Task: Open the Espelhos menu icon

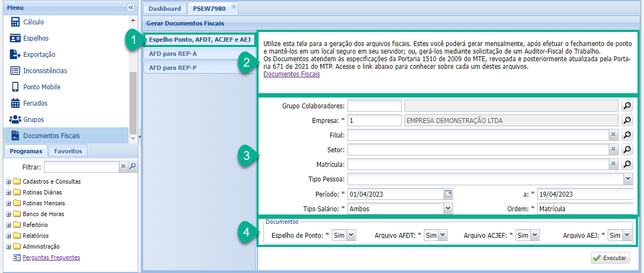Action: [15, 38]
